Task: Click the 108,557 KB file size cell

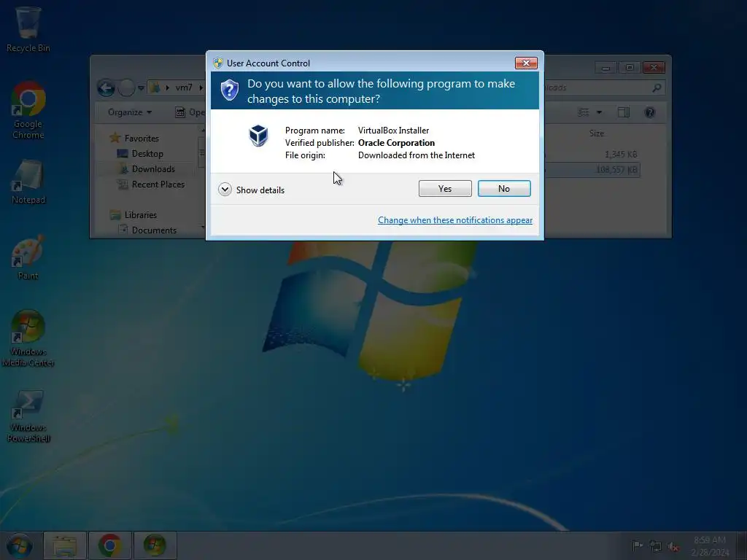Action: click(x=616, y=169)
